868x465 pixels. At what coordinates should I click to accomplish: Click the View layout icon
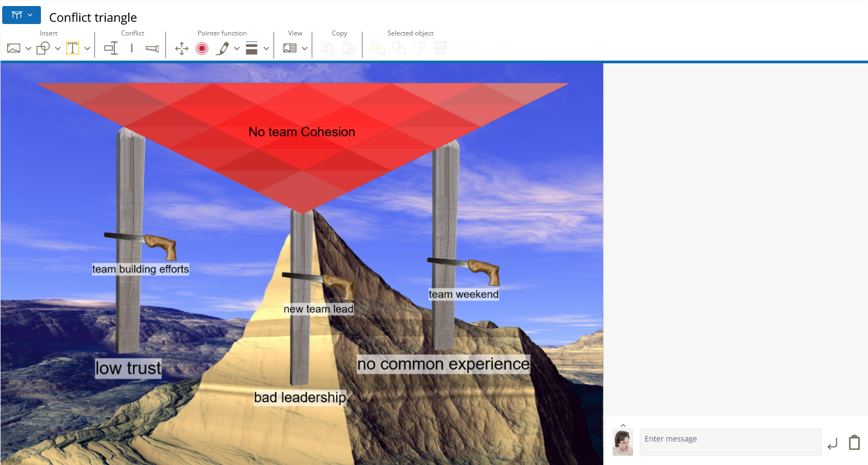tap(290, 49)
